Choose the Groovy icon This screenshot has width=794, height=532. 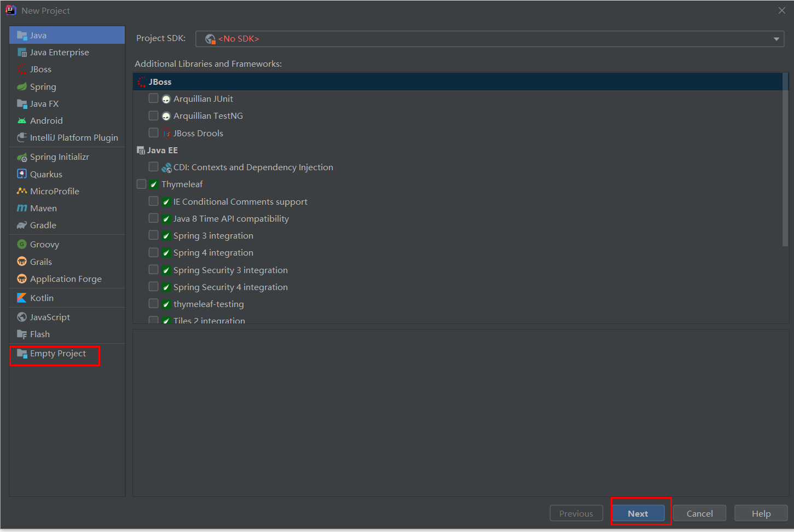click(x=22, y=244)
